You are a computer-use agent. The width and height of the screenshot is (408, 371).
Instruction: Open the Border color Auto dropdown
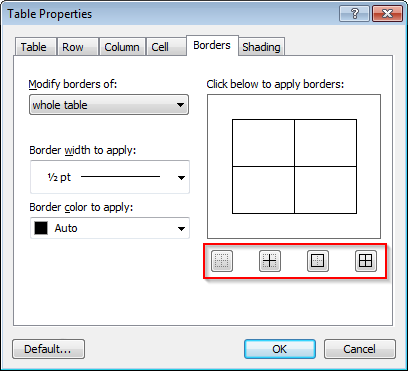point(110,228)
